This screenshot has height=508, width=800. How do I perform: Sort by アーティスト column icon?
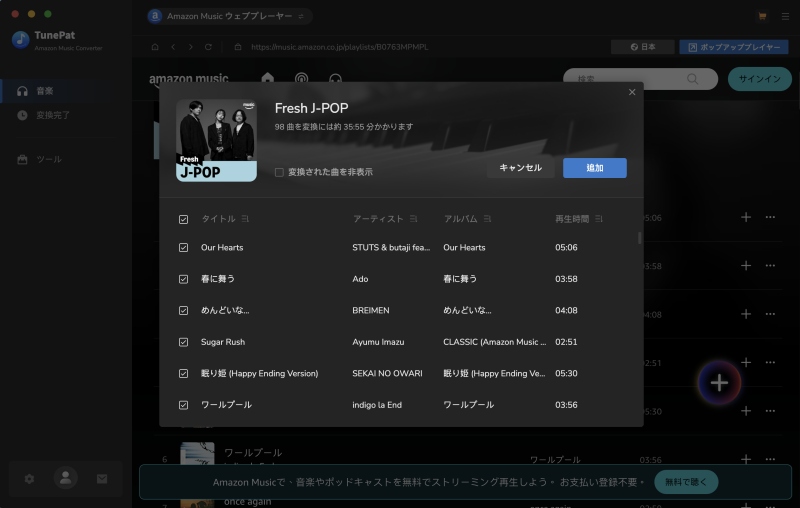413,219
